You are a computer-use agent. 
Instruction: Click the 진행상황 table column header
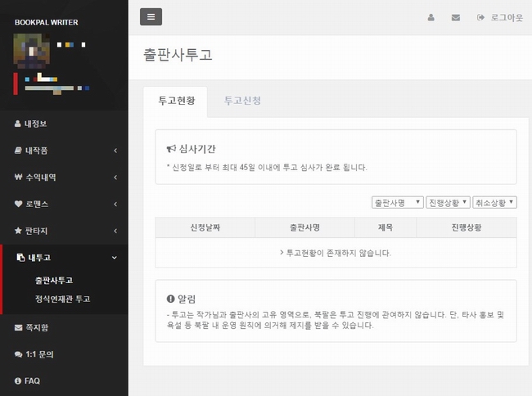coord(467,227)
